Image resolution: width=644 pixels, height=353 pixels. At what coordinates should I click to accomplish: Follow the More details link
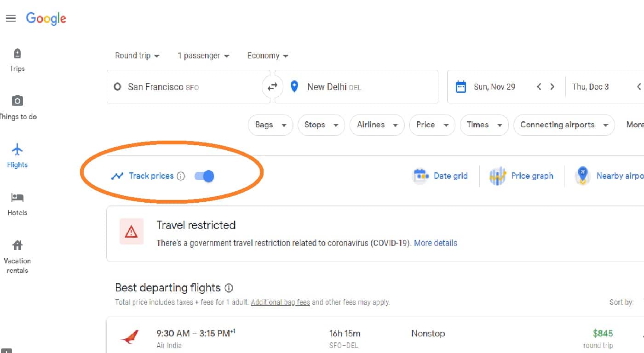tap(436, 243)
